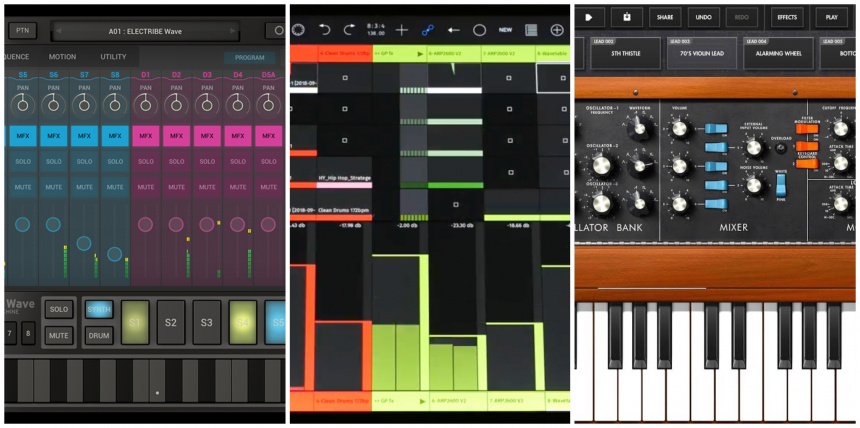Open the UTILITY tab

click(x=113, y=57)
